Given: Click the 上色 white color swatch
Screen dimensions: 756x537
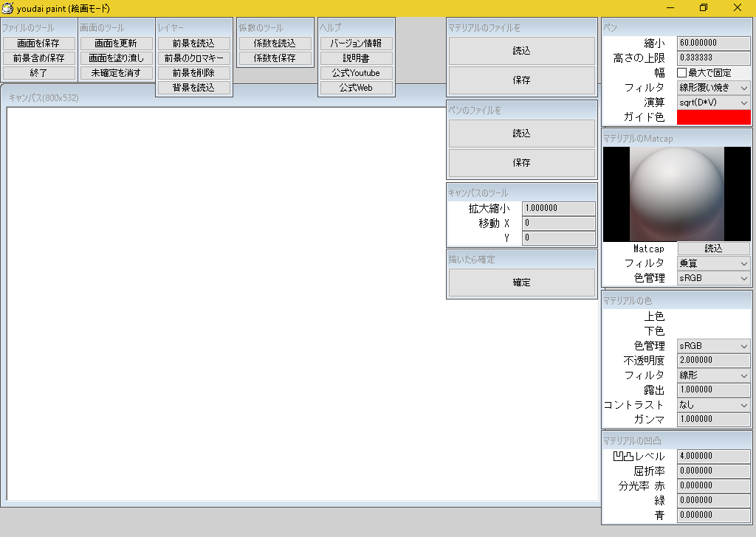Looking at the screenshot, I should click(713, 316).
